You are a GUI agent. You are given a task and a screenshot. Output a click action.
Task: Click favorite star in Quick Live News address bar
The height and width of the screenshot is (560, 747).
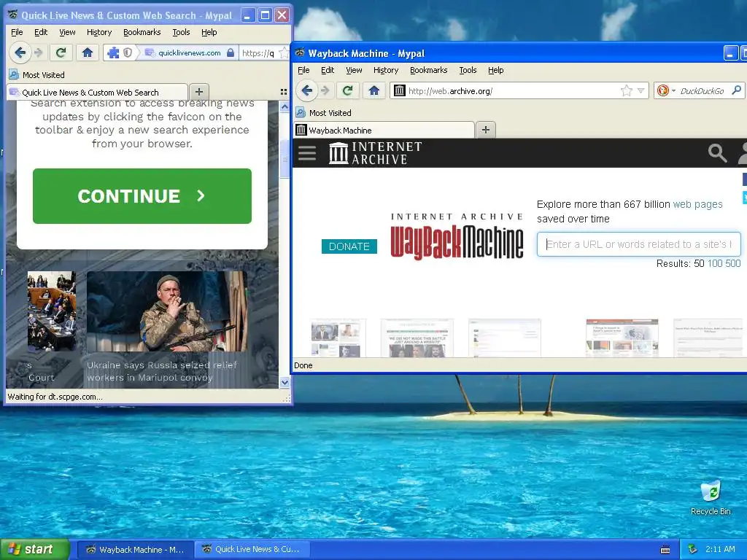[x=284, y=52]
